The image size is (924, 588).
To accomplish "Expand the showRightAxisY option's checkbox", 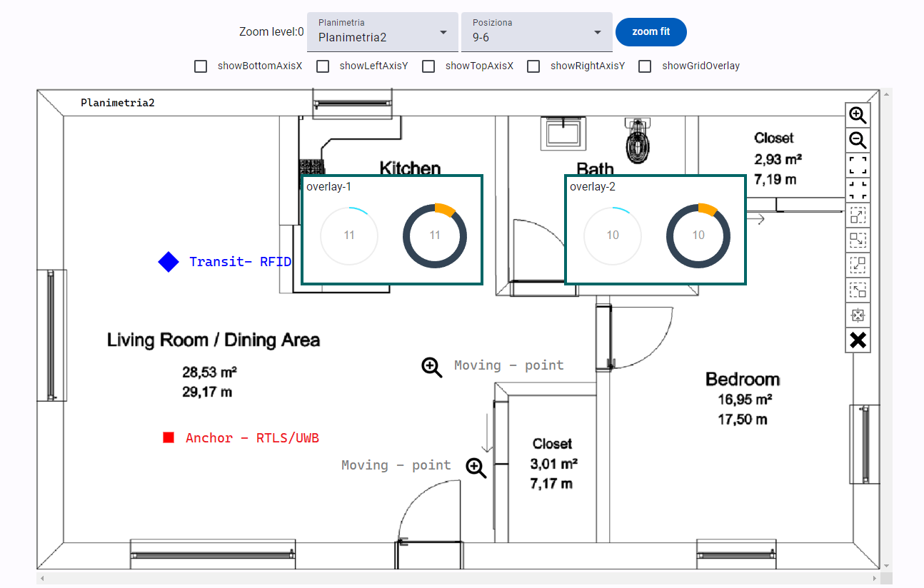I will coord(533,66).
